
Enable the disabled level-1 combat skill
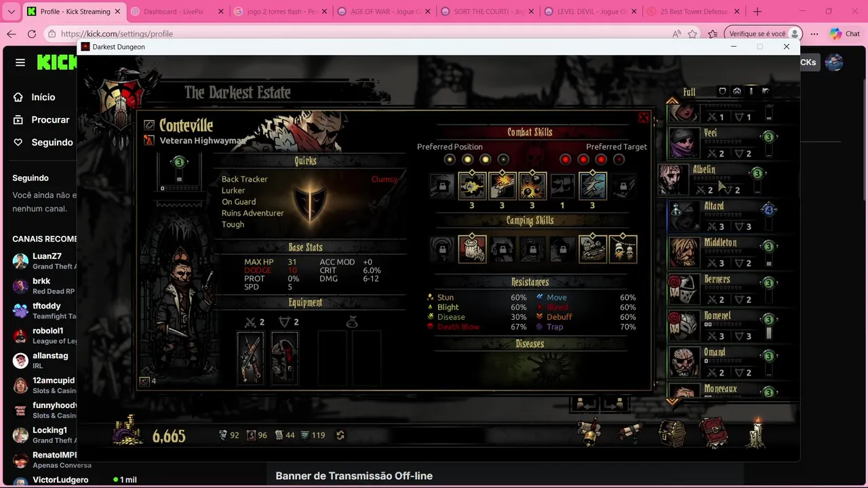pyautogui.click(x=561, y=186)
